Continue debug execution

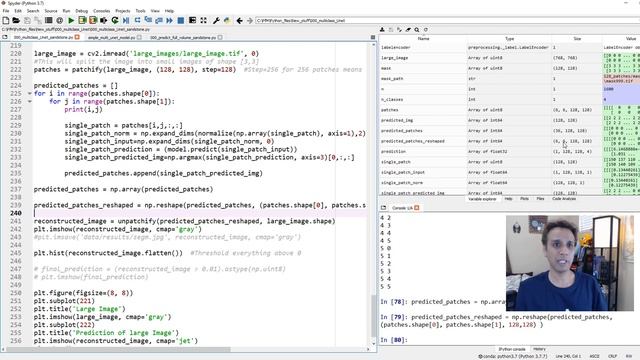coord(169,20)
